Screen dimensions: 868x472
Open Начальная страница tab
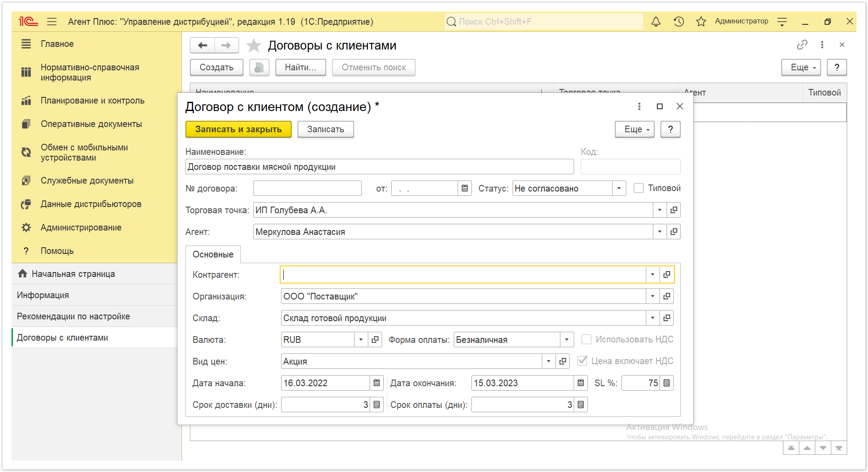coord(94,274)
